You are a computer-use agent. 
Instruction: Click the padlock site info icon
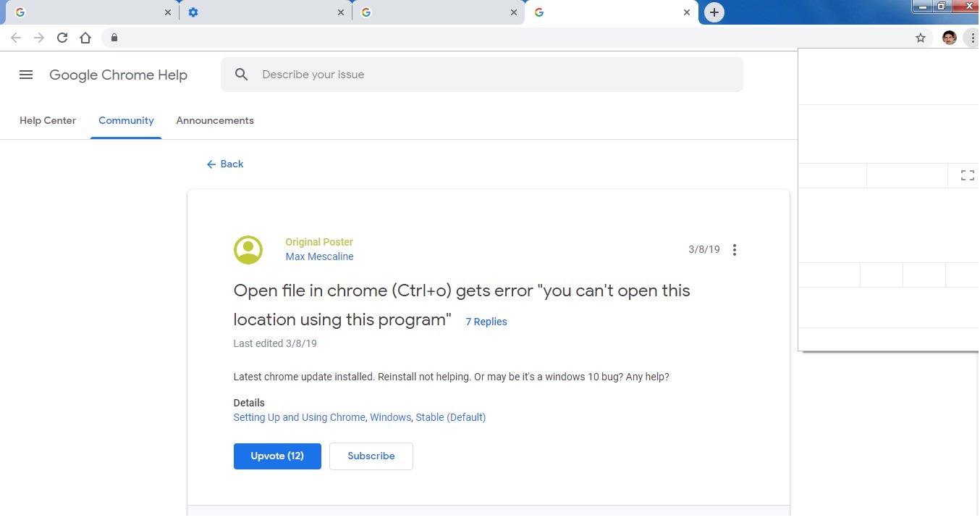(114, 38)
